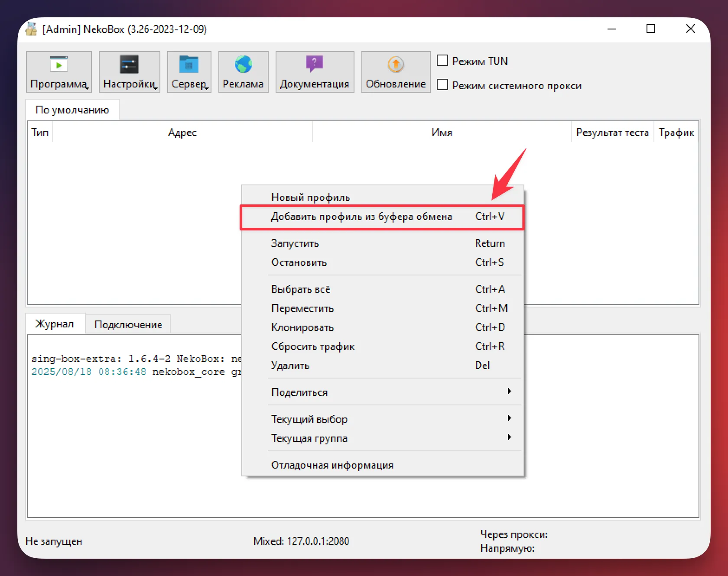Click the Обновление update button
Image resolution: width=728 pixels, height=576 pixels.
click(396, 72)
